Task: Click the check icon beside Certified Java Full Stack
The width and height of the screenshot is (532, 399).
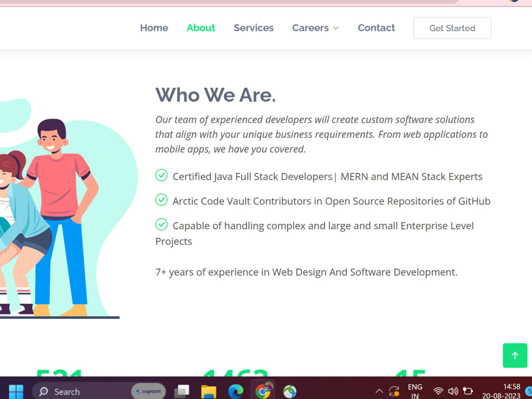Action: [162, 176]
